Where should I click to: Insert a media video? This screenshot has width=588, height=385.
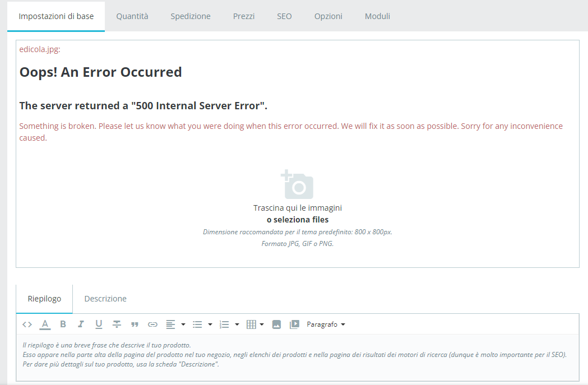click(294, 324)
